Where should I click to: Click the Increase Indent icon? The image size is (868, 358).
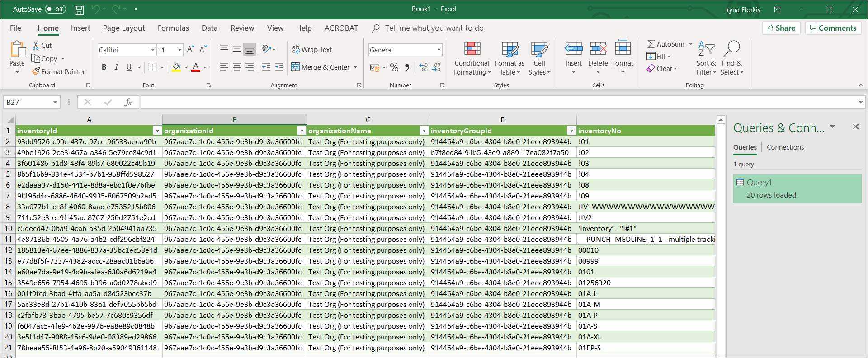279,67
